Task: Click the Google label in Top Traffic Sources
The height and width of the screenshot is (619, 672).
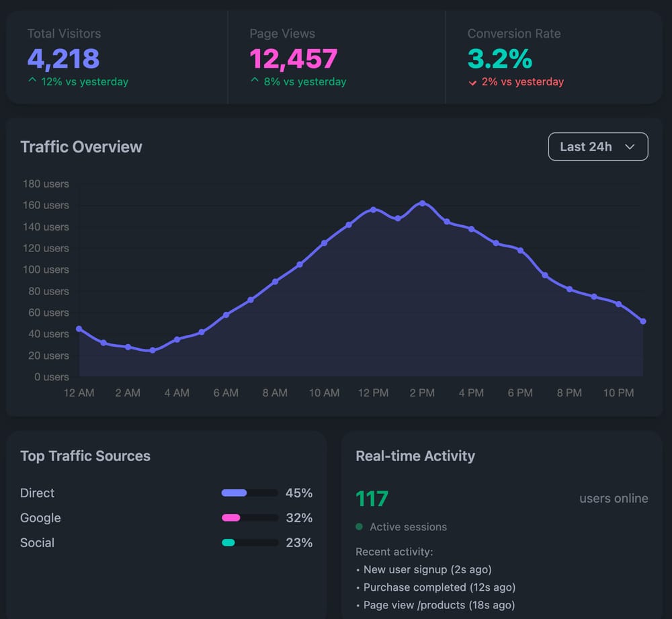Action: [x=40, y=518]
